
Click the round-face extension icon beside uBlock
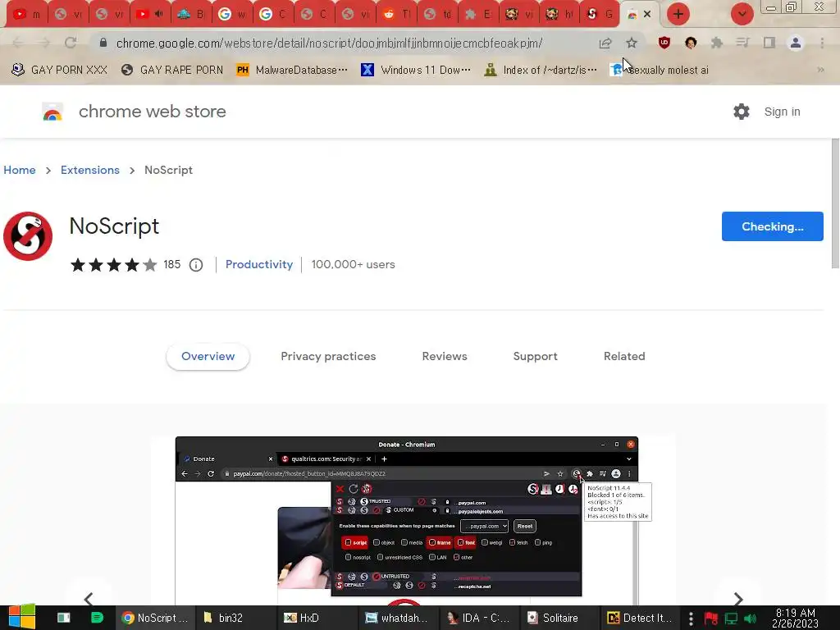pos(691,43)
